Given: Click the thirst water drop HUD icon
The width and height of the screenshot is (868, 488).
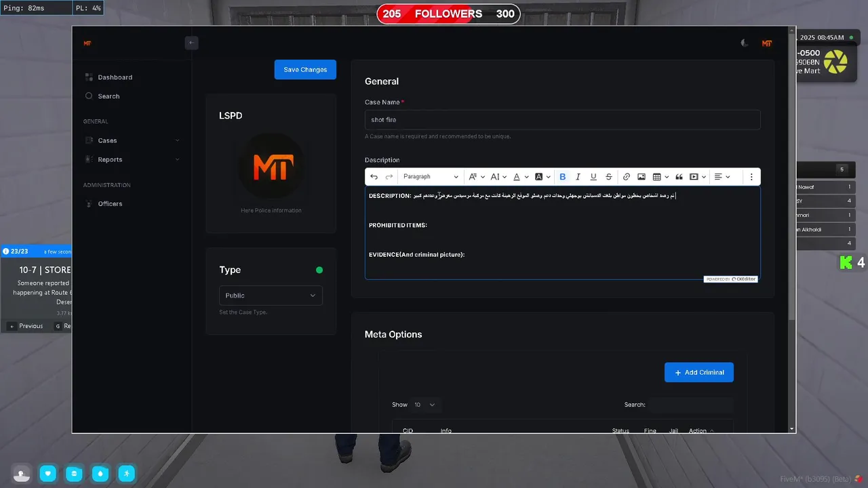Looking at the screenshot, I should 100,473.
